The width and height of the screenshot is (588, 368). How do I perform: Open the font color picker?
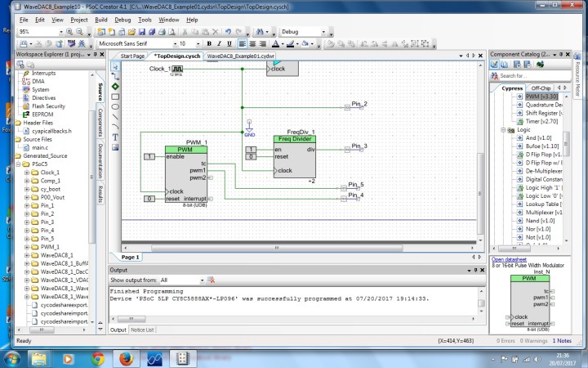[x=275, y=44]
